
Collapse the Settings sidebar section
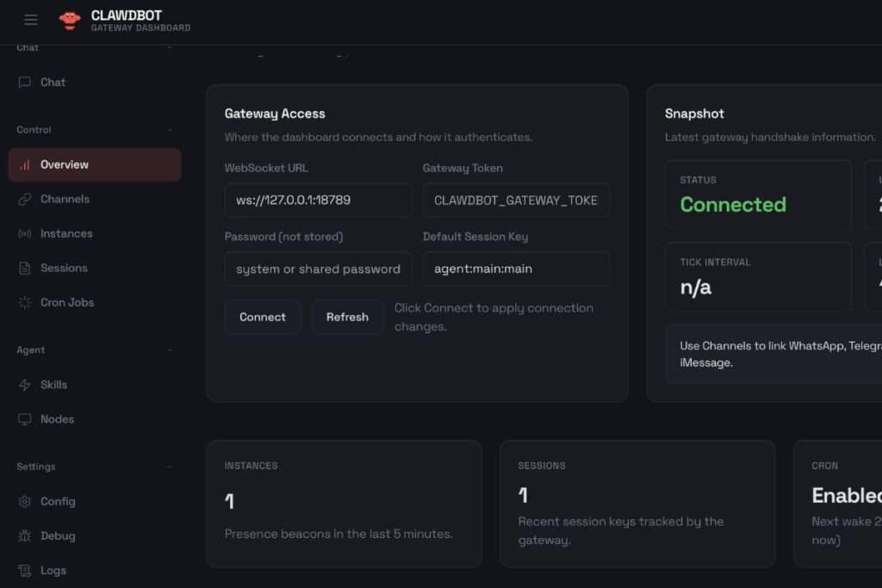(169, 467)
